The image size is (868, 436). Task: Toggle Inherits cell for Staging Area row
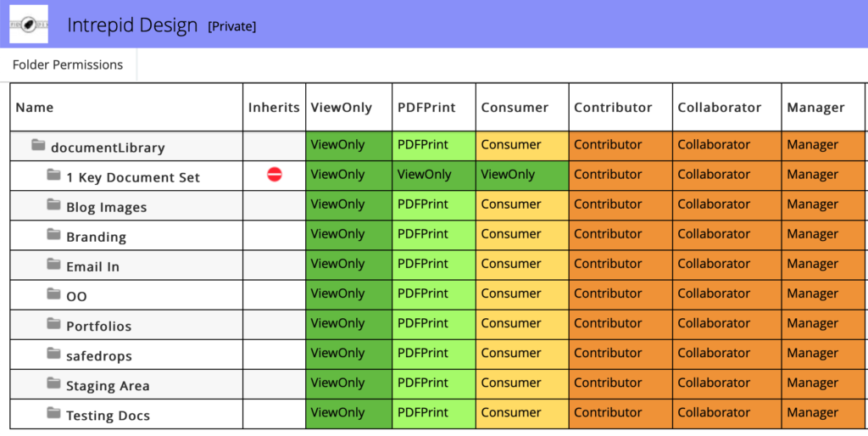click(x=274, y=383)
